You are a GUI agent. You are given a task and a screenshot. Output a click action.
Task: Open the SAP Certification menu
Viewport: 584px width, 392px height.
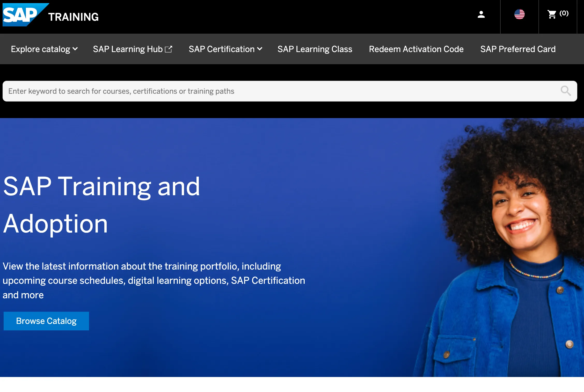tap(222, 49)
